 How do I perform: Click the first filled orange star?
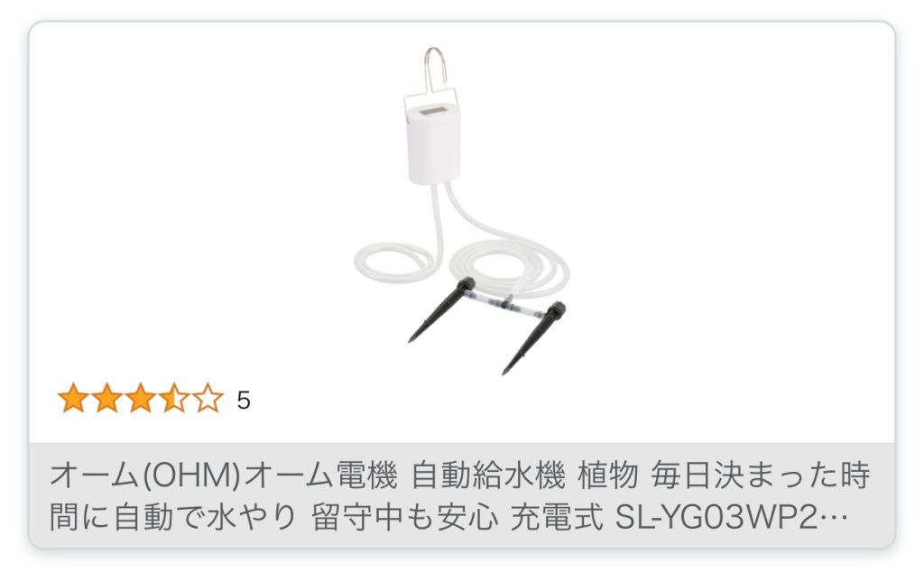point(73,398)
